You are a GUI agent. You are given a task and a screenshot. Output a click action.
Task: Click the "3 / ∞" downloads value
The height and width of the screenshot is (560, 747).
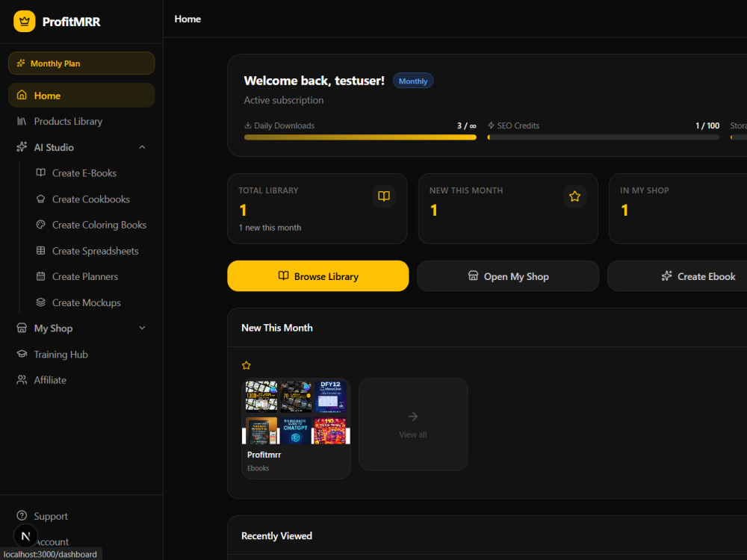tap(466, 125)
